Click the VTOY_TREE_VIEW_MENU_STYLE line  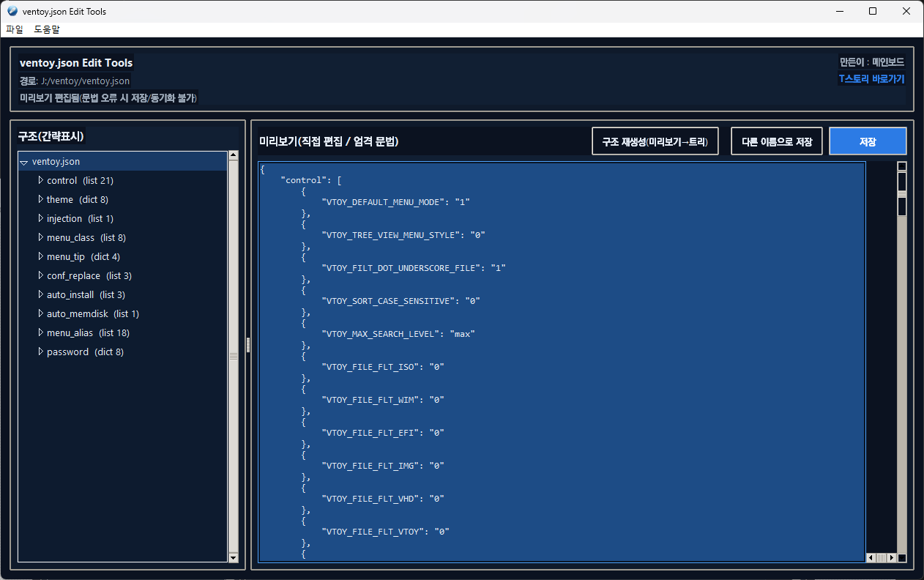click(x=403, y=234)
